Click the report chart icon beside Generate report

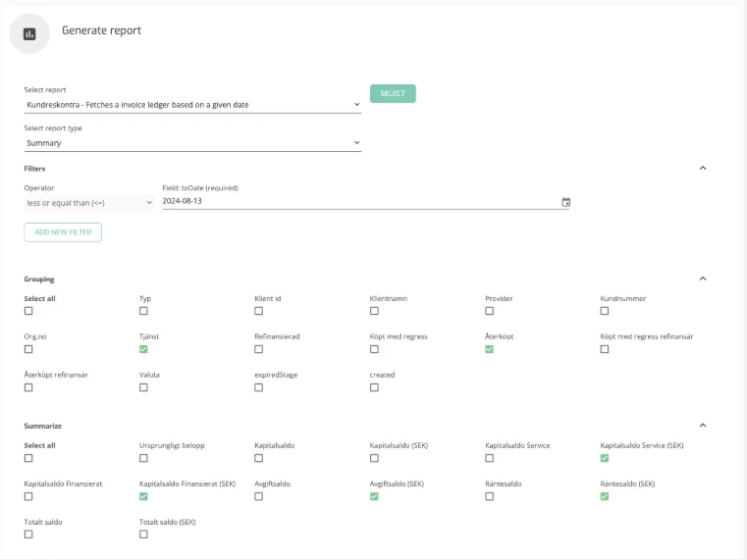click(x=29, y=33)
